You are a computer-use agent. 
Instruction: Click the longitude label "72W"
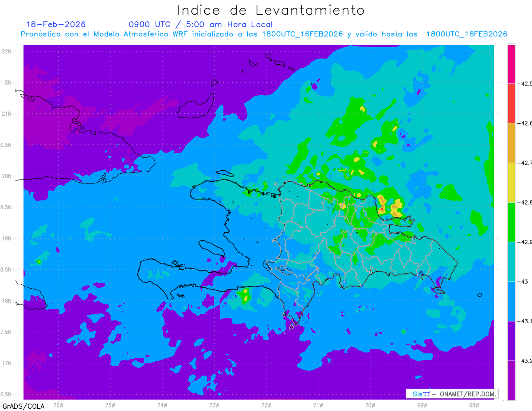pyautogui.click(x=266, y=405)
